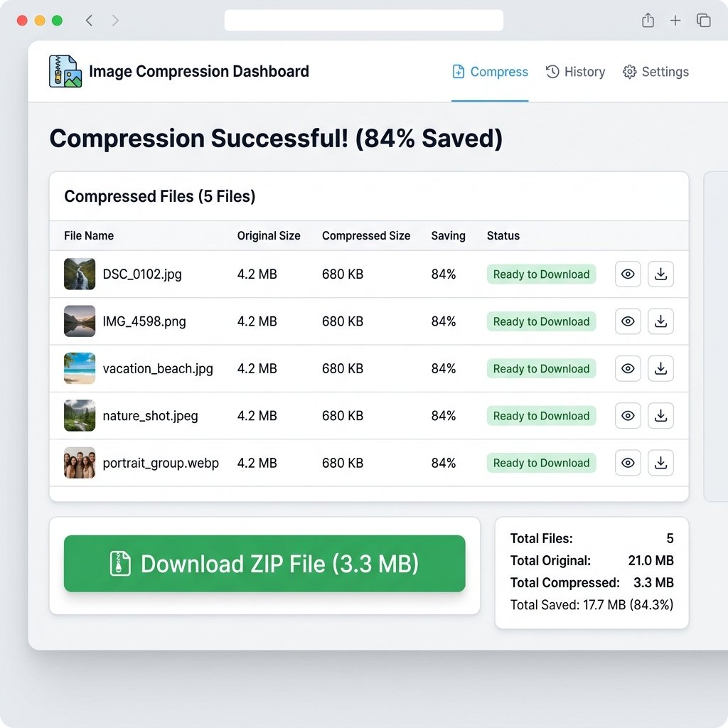Click the Original Size column header

(269, 236)
